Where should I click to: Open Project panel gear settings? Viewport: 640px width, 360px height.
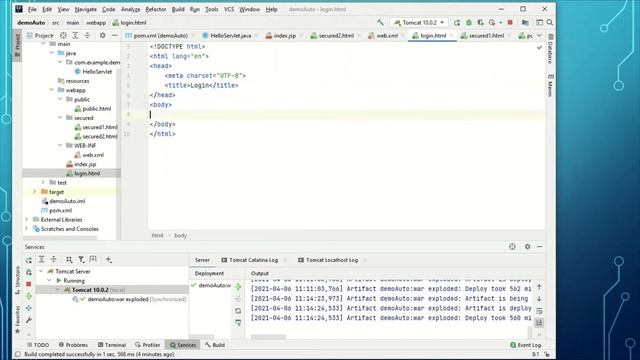102,36
